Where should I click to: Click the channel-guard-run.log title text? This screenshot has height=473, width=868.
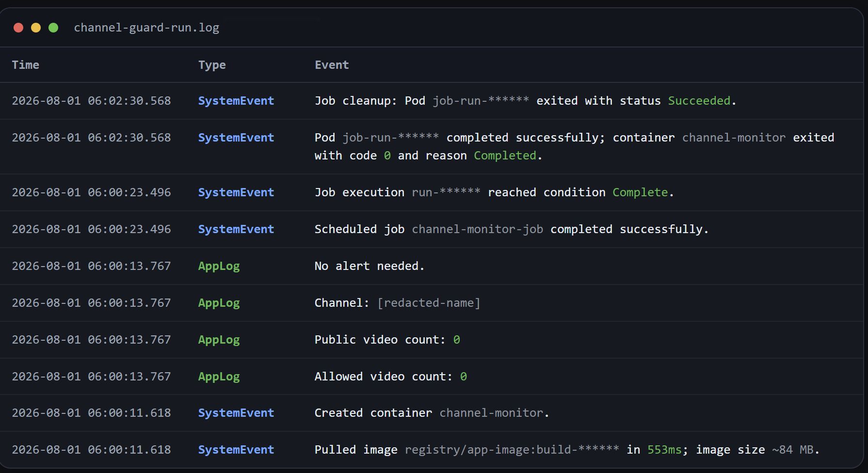coord(146,28)
